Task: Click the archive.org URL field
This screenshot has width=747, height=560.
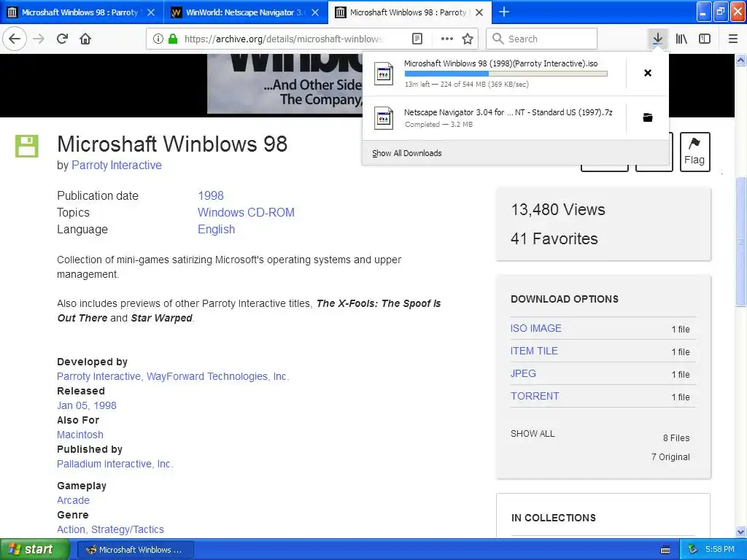Action: 284,39
